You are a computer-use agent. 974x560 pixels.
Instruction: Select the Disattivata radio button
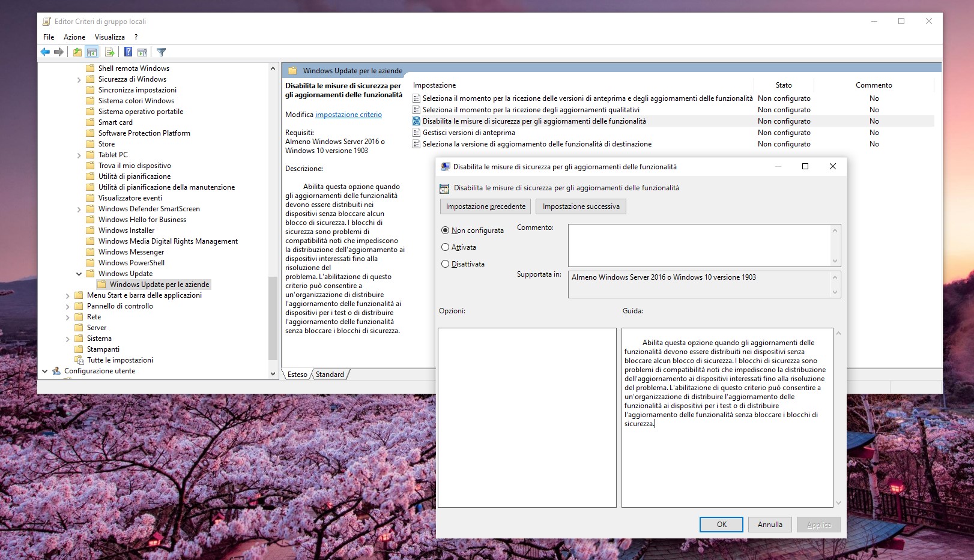click(445, 264)
